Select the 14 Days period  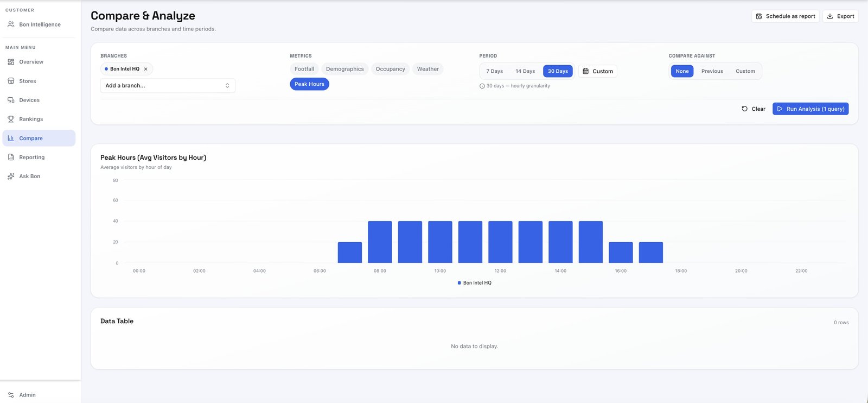[x=525, y=71]
